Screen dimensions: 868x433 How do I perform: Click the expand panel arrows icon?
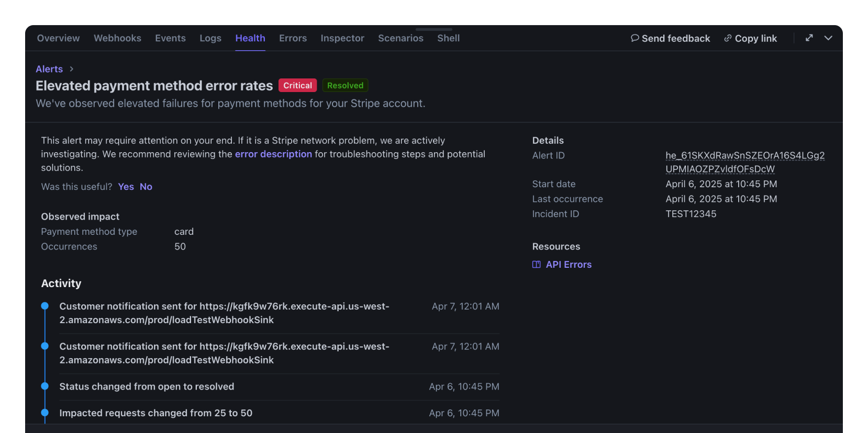[809, 38]
